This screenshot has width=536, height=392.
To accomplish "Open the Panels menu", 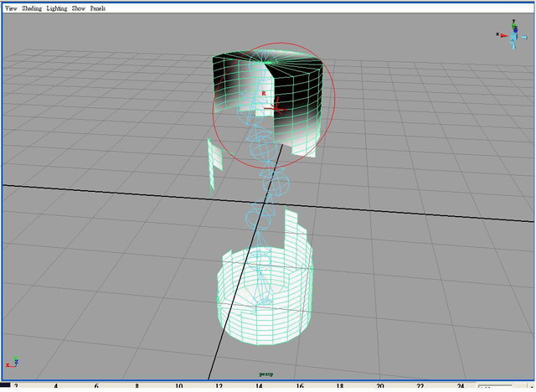I will click(x=98, y=8).
